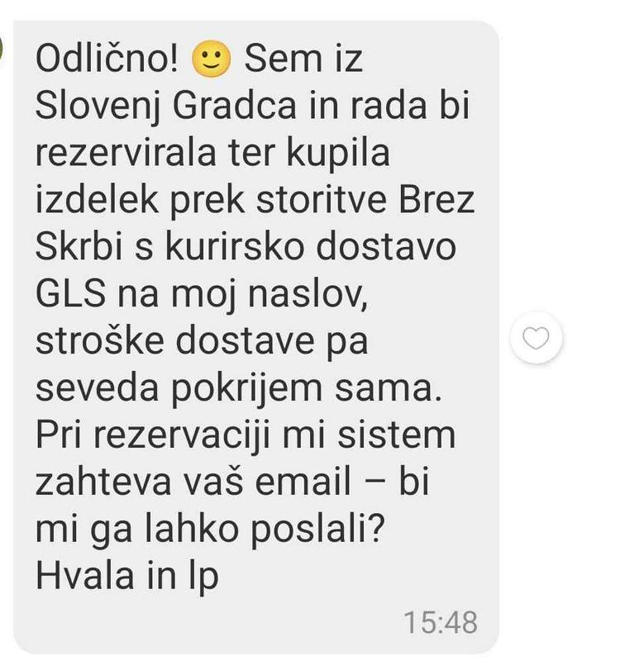Tap the word 'Odlično!' in the message
Viewport: 644px width, 661px height.
(107, 58)
